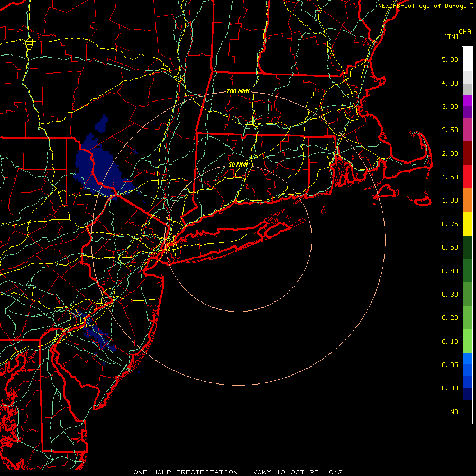Click the bright red legend swatch at 1.50
476x476 pixels.
(467, 177)
